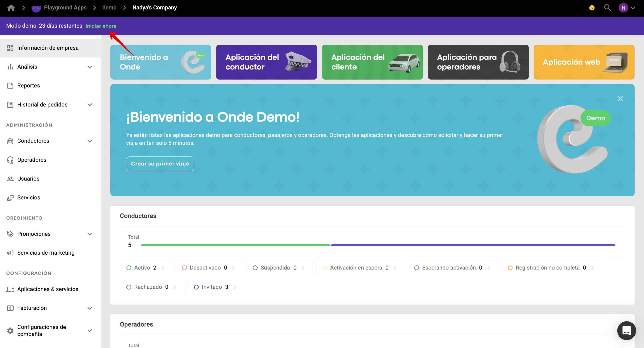This screenshot has width=644, height=348.
Task: Click the Operadores headset sidebar icon
Action: click(10, 160)
